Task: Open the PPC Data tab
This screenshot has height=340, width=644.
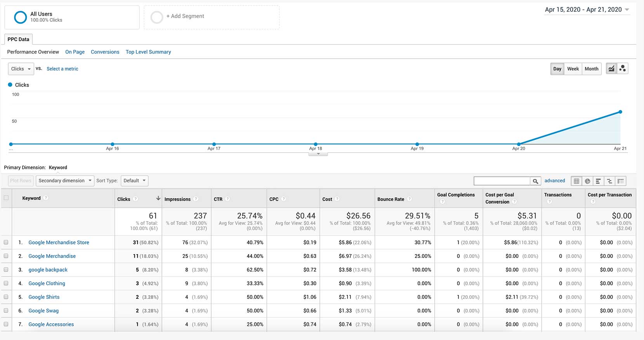Action: click(18, 39)
